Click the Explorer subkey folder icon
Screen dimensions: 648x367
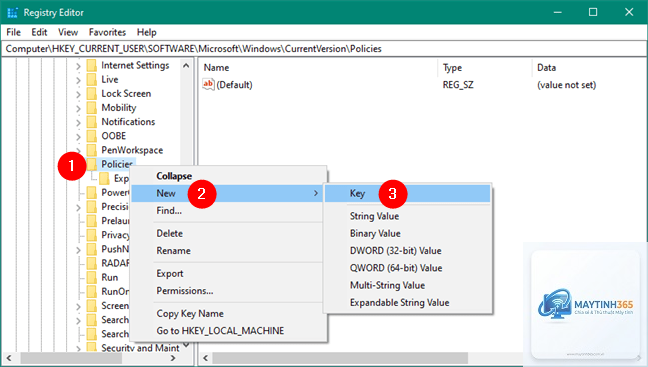(x=104, y=178)
